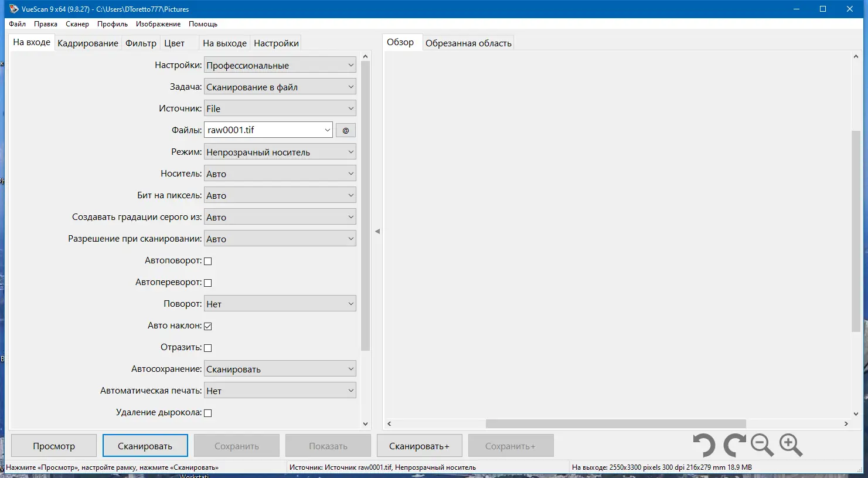Click the options panel vertical scrollbar thumb
The width and height of the screenshot is (868, 478).
[366, 206]
